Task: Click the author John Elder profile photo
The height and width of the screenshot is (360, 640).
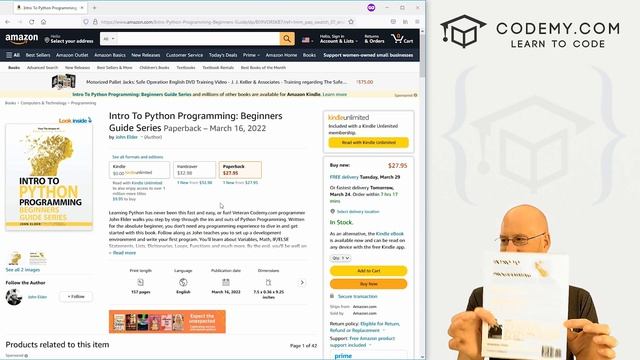Action: coord(14,297)
